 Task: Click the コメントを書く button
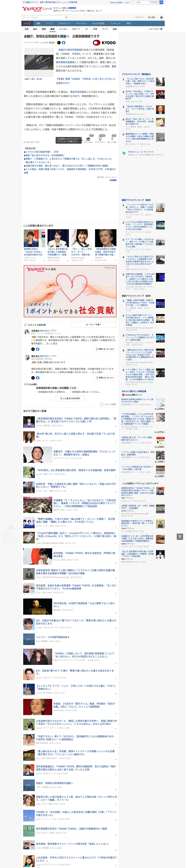[x=93, y=325]
